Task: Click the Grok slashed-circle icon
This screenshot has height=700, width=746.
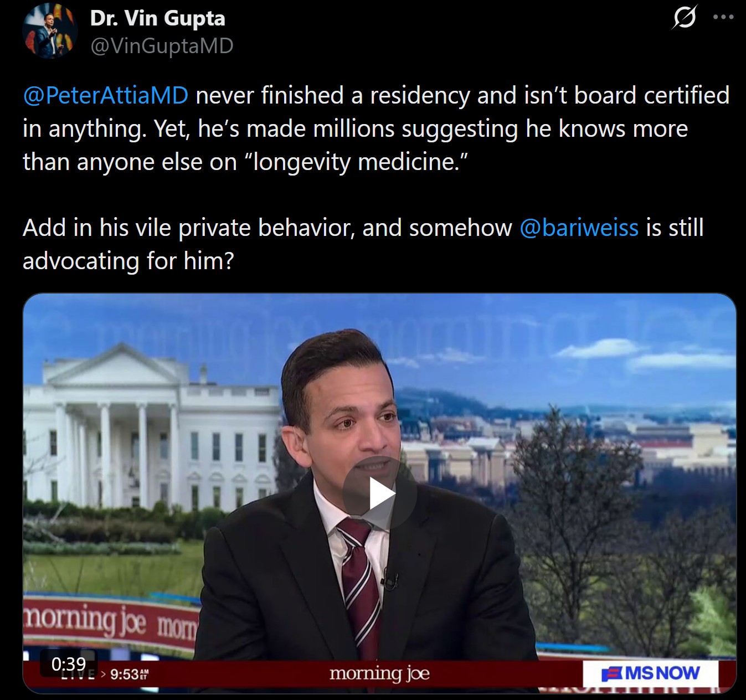Action: click(x=685, y=17)
